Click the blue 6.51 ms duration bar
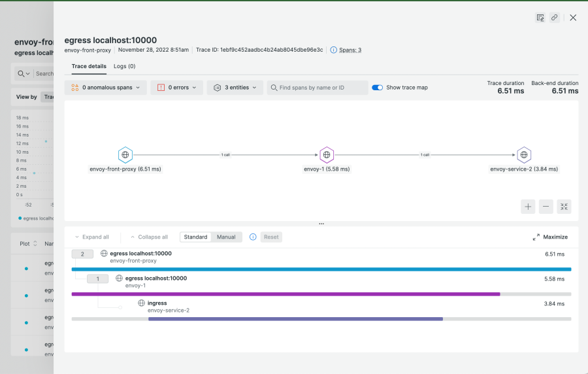This screenshot has height=374, width=588. point(321,269)
